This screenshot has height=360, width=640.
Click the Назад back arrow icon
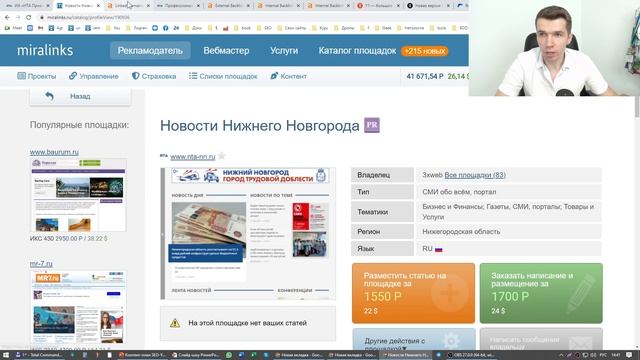(49, 96)
